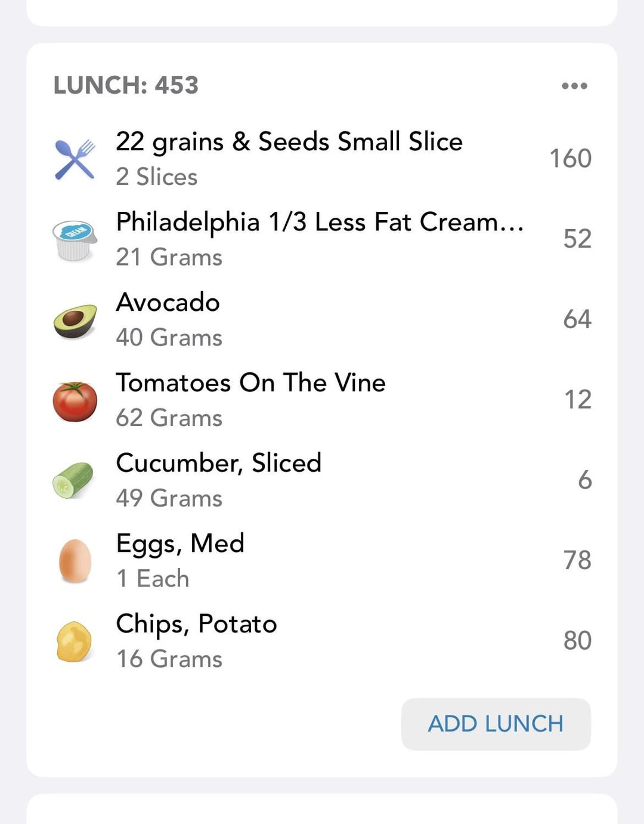Select the Chips, Potato entry
644x824 pixels.
click(322, 641)
